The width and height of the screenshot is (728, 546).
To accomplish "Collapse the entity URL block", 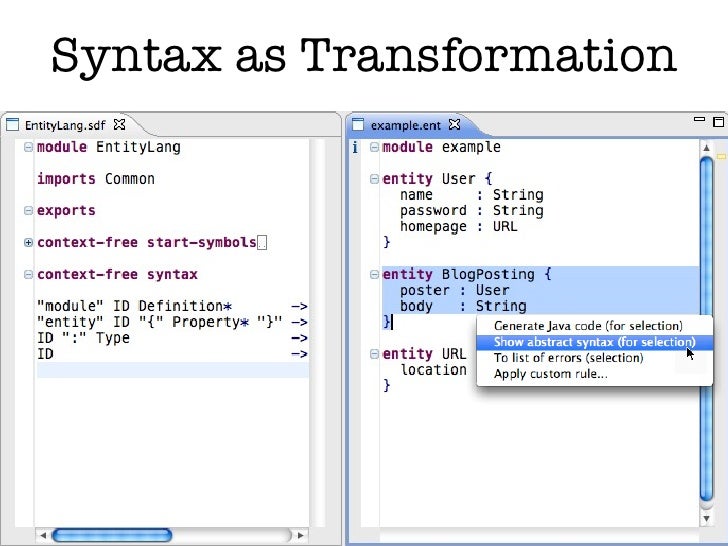I will 374,354.
